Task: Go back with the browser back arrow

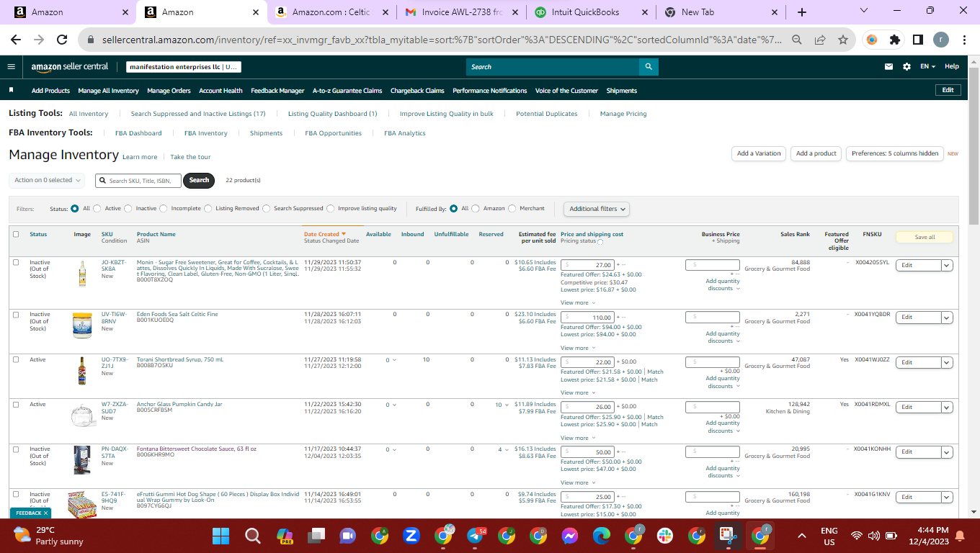Action: 16,40
